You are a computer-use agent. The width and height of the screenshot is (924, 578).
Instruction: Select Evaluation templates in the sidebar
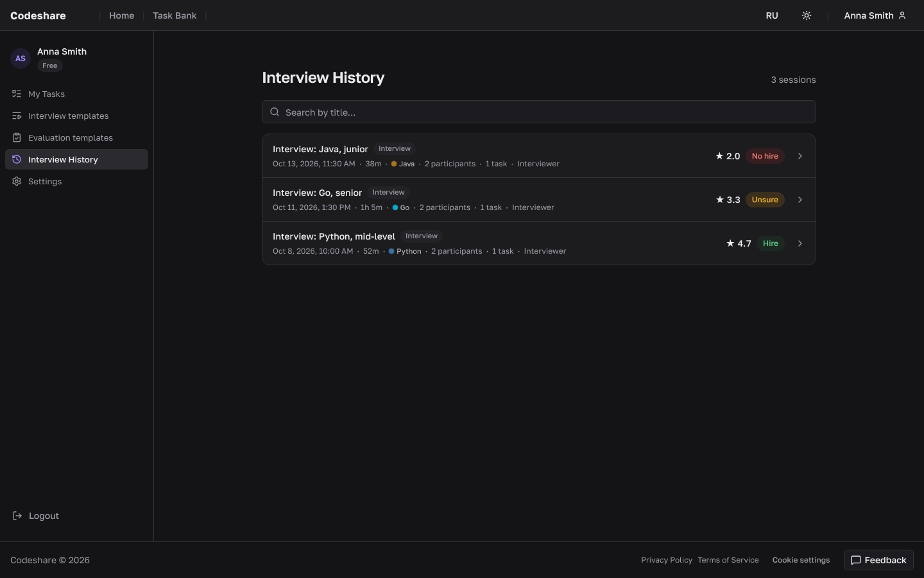click(76, 137)
